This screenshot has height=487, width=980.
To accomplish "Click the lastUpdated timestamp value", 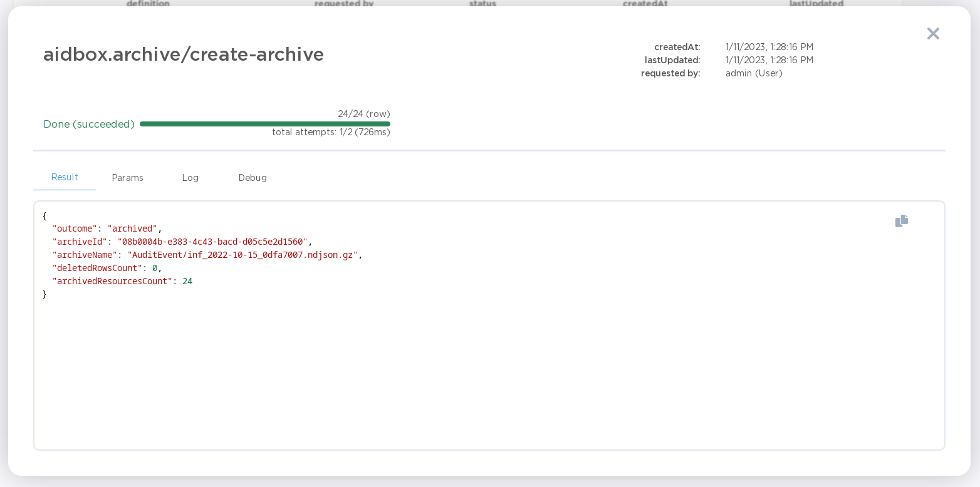I will coord(769,60).
